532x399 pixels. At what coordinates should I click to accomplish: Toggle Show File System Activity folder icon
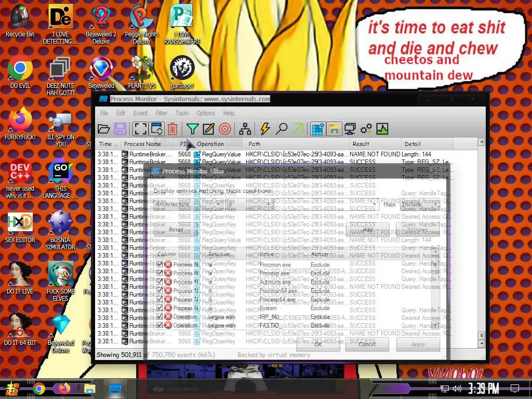[x=334, y=129]
